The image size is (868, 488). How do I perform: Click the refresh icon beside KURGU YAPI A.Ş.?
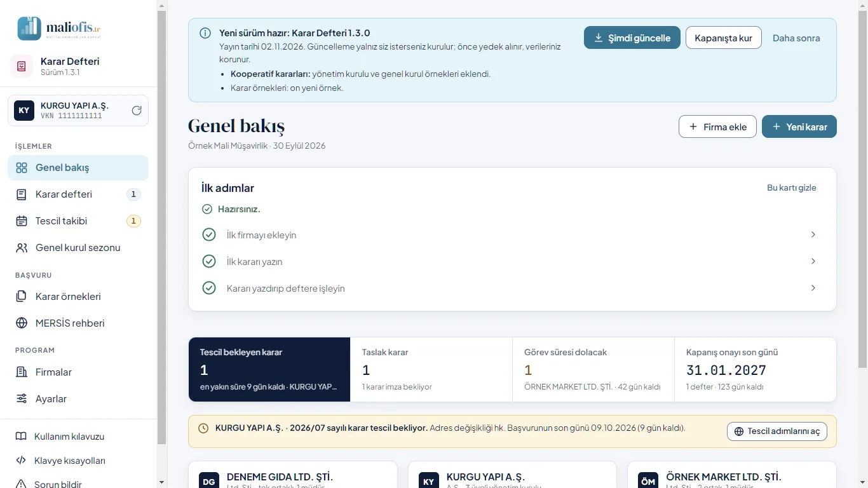click(x=137, y=111)
